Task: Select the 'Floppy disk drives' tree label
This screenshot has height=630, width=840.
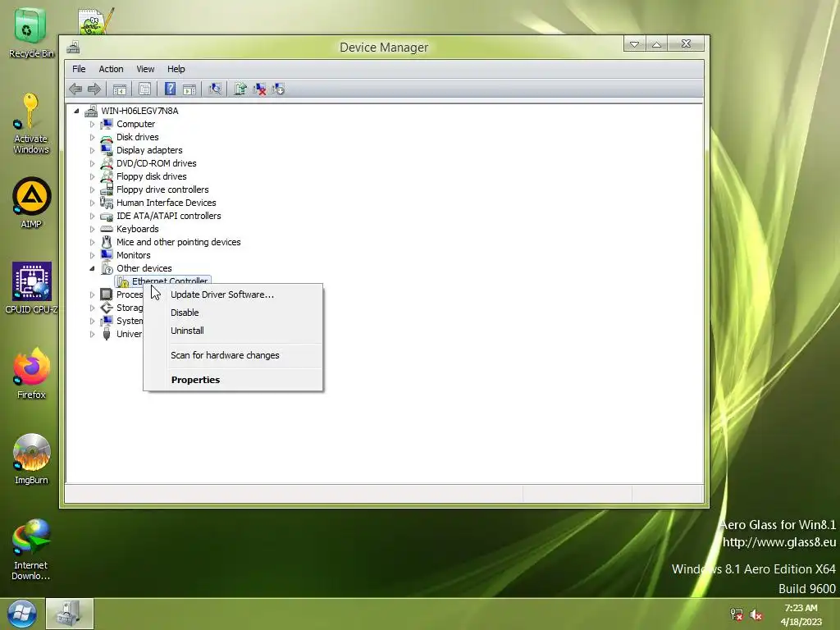Action: 152,177
